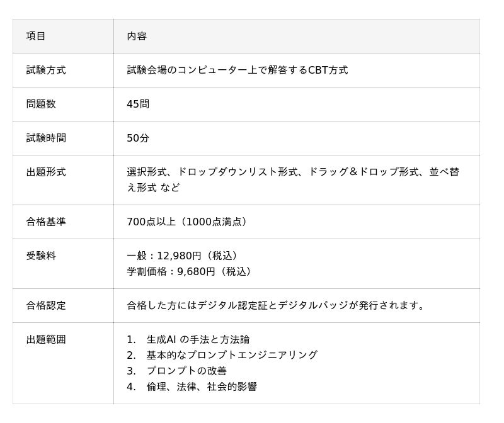Click the 700点以上（1000点満点） value
Image resolution: width=504 pixels, height=423 pixels.
pos(188,222)
